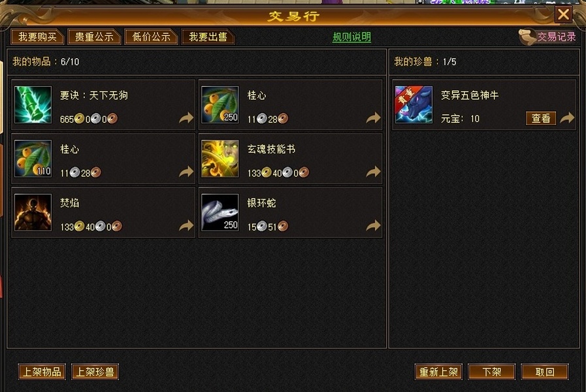
Task: Click the 查看 button for the pet
Action: 541,118
